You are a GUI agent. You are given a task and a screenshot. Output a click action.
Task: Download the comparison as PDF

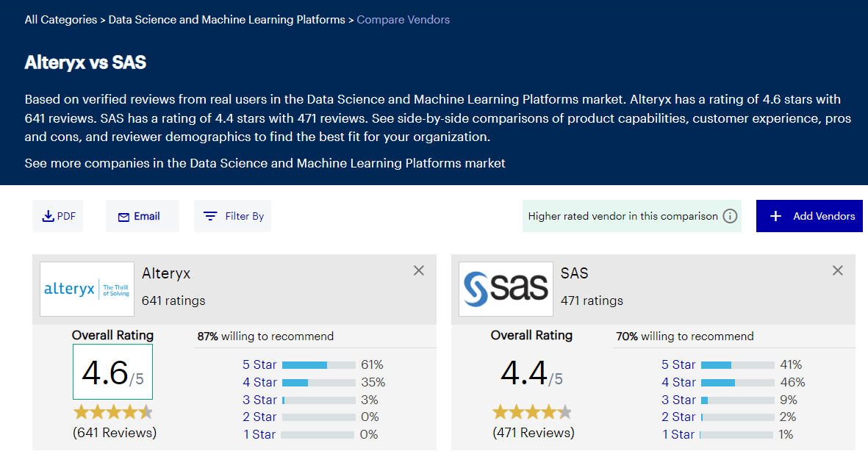[58, 216]
